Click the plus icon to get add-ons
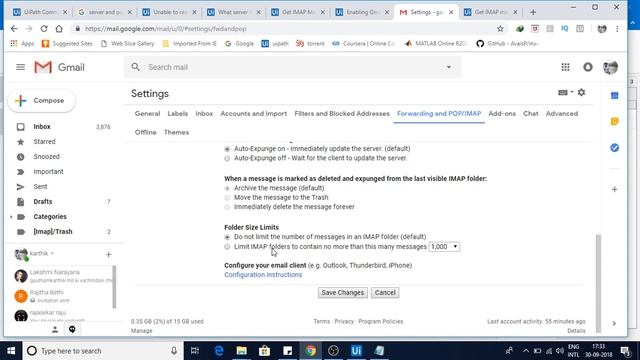 point(614,189)
